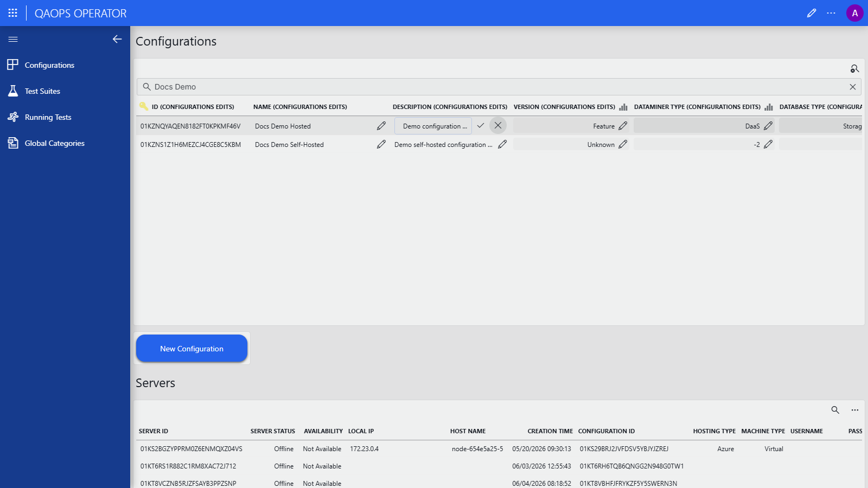868x488 pixels.
Task: Sort by Server Status column
Action: pos(273,431)
